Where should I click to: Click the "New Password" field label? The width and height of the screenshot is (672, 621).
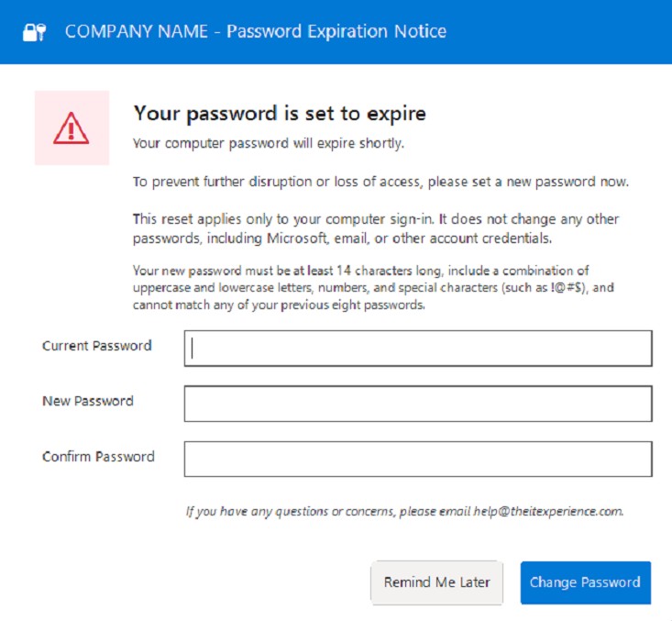coord(88,401)
